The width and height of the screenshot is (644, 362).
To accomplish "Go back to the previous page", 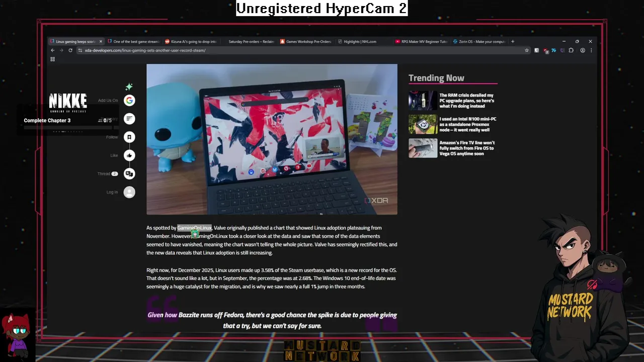I will tap(52, 50).
